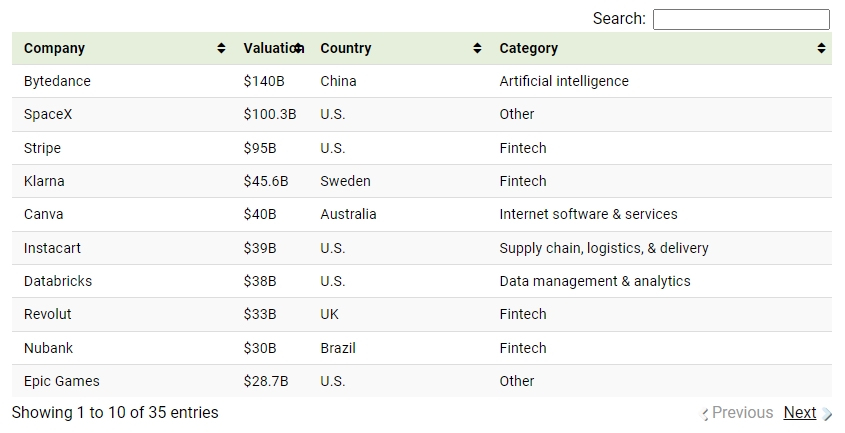Viewport: 845px width, 433px height.
Task: Toggle Country column sort arrows
Action: (477, 48)
